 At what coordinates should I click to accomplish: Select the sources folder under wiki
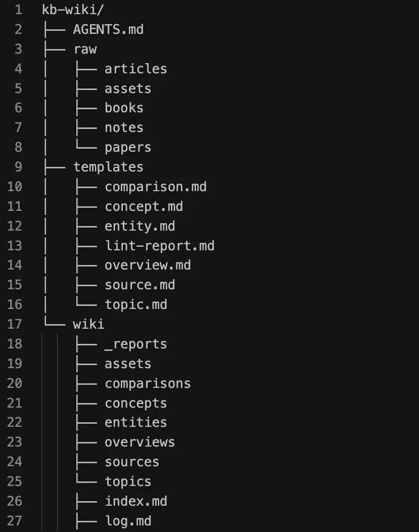tap(132, 462)
